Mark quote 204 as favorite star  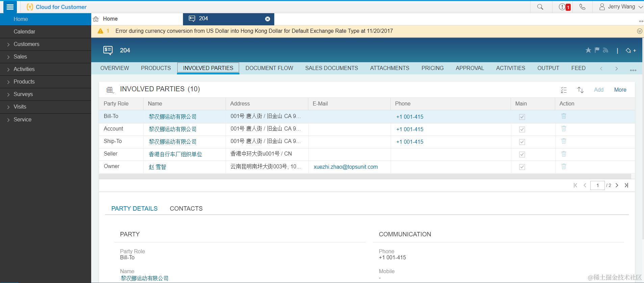[x=588, y=50]
